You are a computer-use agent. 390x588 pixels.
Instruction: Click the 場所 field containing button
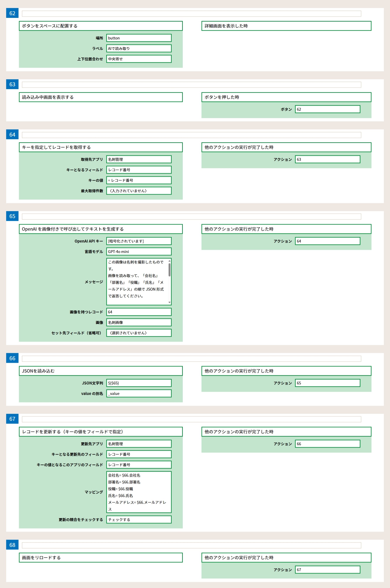pyautogui.click(x=139, y=38)
